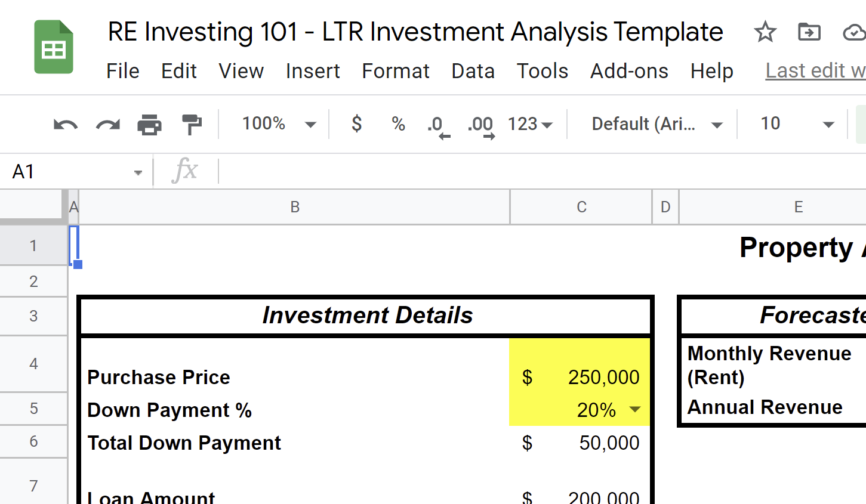Select the 50,000 total down payment cell
The image size is (866, 504).
580,442
